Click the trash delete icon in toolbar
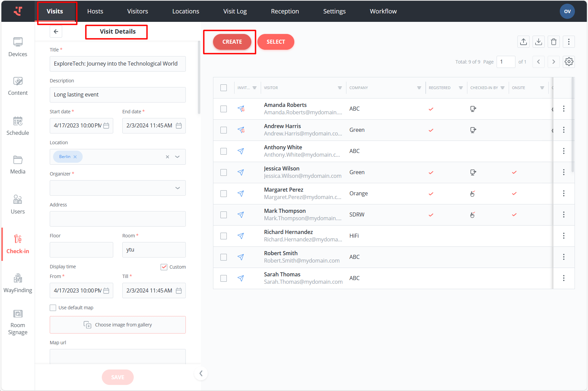The height and width of the screenshot is (391, 588). click(x=554, y=42)
